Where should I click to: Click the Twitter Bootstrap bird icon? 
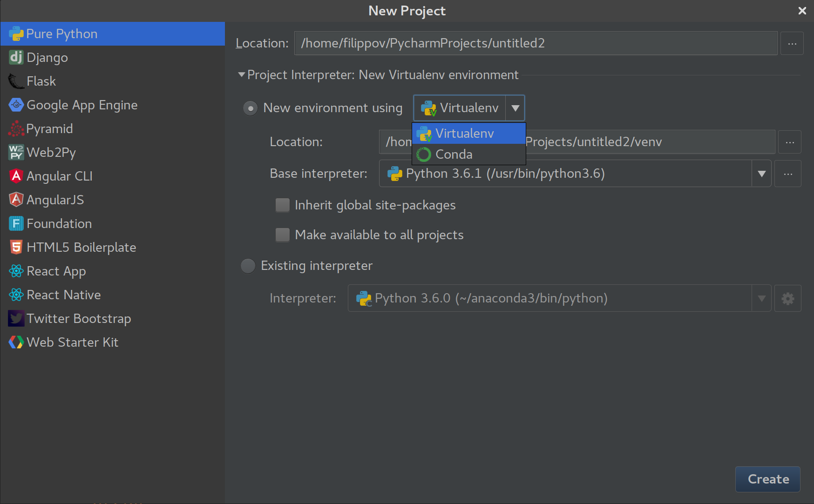16,319
